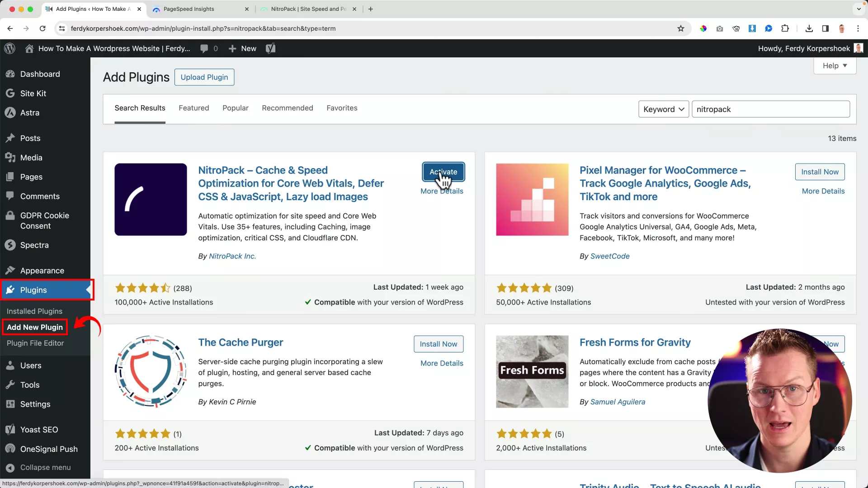
Task: Open the Howdy, Ferdy Korpershoek user menu
Action: [x=809, y=48]
